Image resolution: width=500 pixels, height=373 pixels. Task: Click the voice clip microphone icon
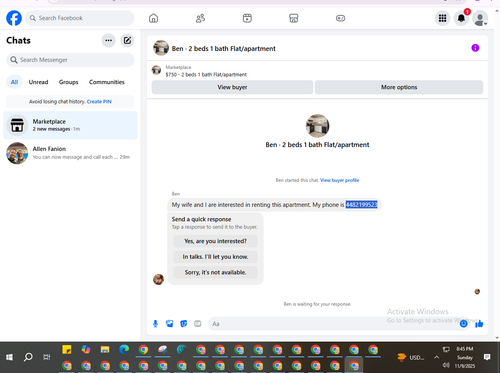[x=155, y=324]
